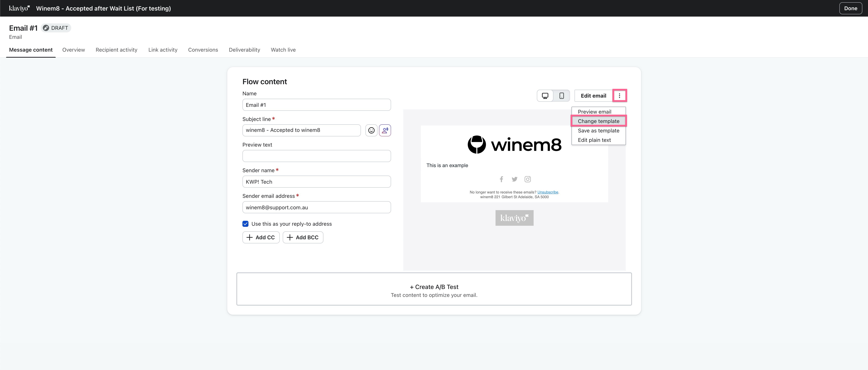This screenshot has width=868, height=370.
Task: Click the Sender email address field
Action: [316, 207]
